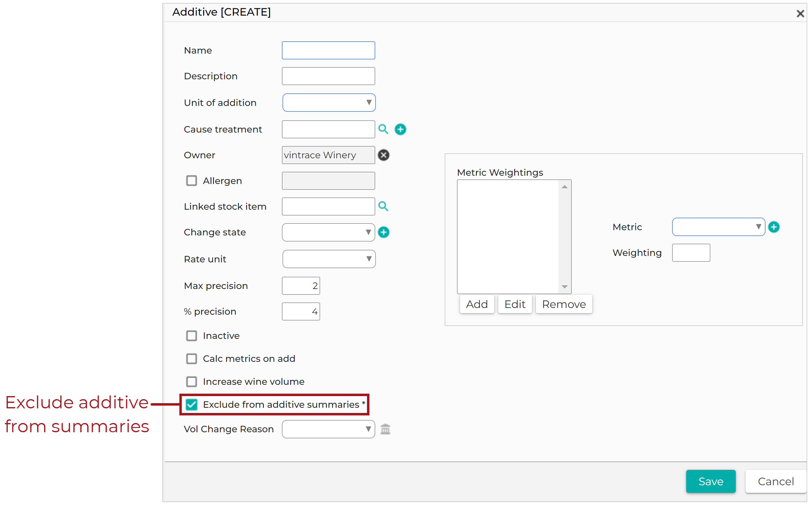Cancel the additive creation
The image size is (812, 506).
(x=776, y=481)
